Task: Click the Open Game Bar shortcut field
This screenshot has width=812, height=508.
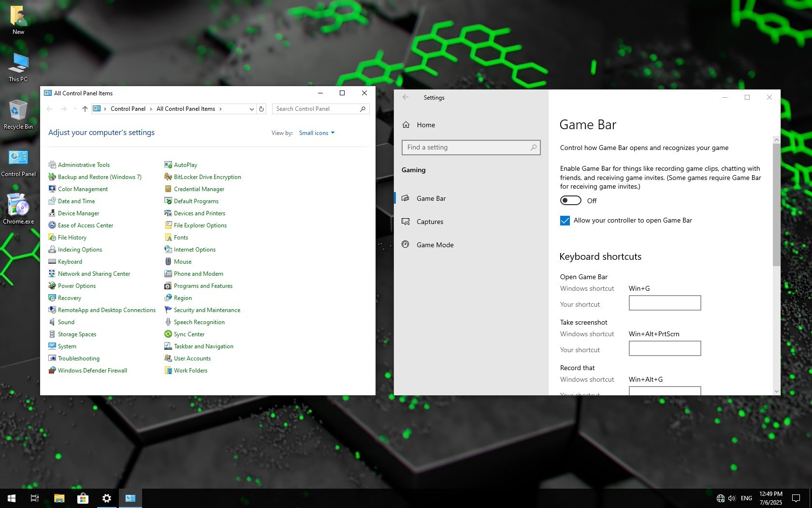Action: (x=665, y=303)
